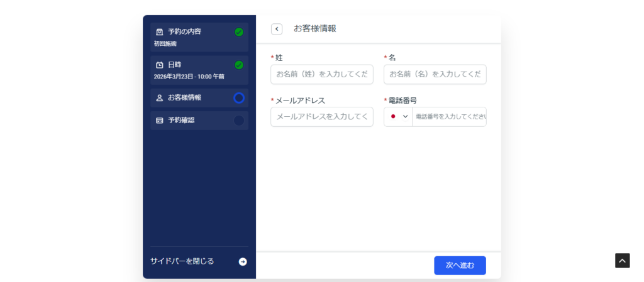Click the card icon next to 予約確認
The height and width of the screenshot is (282, 644).
[159, 120]
